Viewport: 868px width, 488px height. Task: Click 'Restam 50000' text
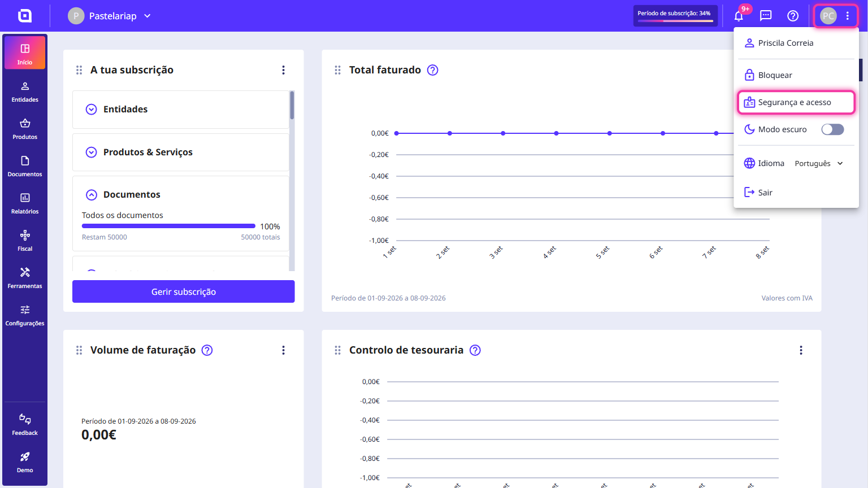[105, 237]
